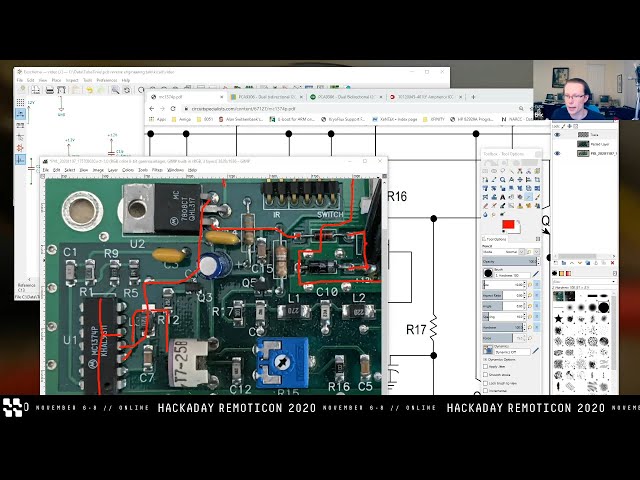Click the Opacity value stepper arrows

click(539, 262)
